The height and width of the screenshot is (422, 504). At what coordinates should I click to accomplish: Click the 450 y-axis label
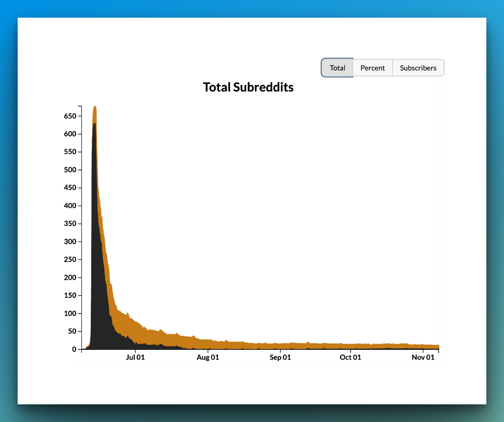(70, 187)
